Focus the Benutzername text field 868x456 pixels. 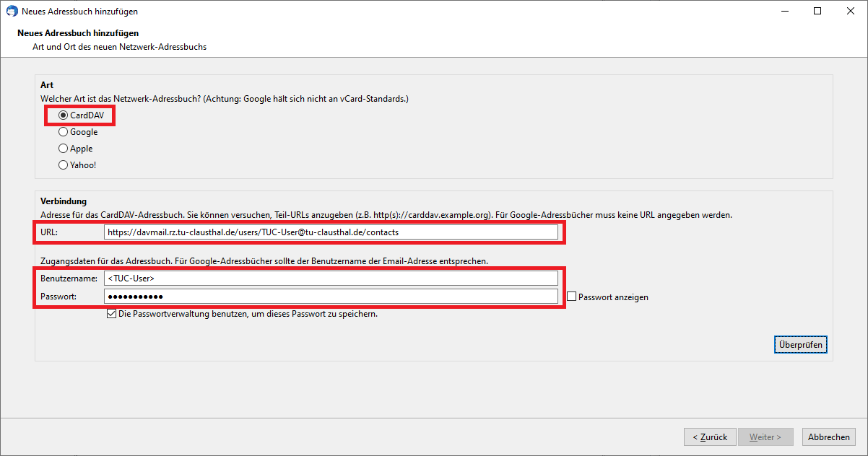pos(331,279)
